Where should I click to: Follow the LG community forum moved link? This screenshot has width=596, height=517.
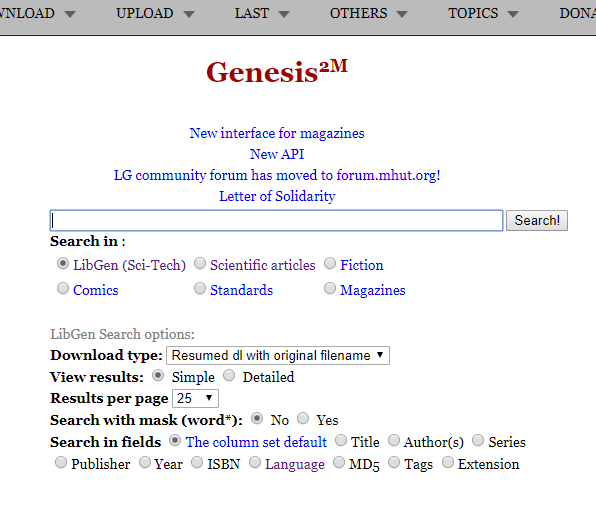click(x=277, y=175)
